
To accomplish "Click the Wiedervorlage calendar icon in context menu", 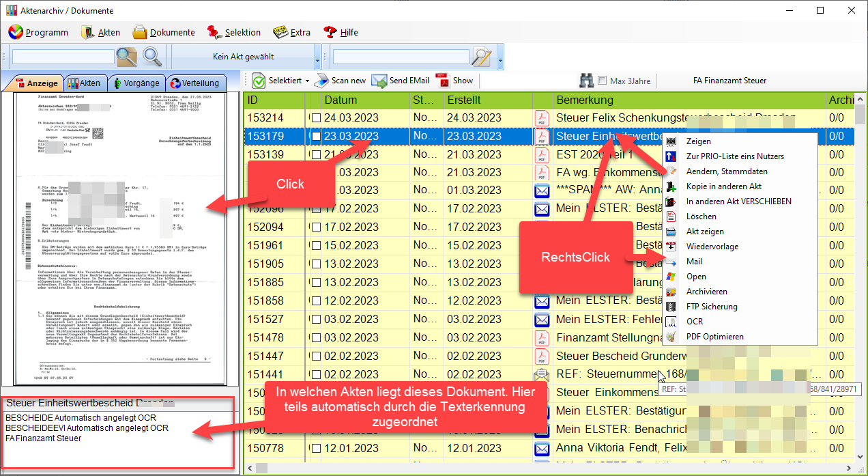I will point(671,247).
